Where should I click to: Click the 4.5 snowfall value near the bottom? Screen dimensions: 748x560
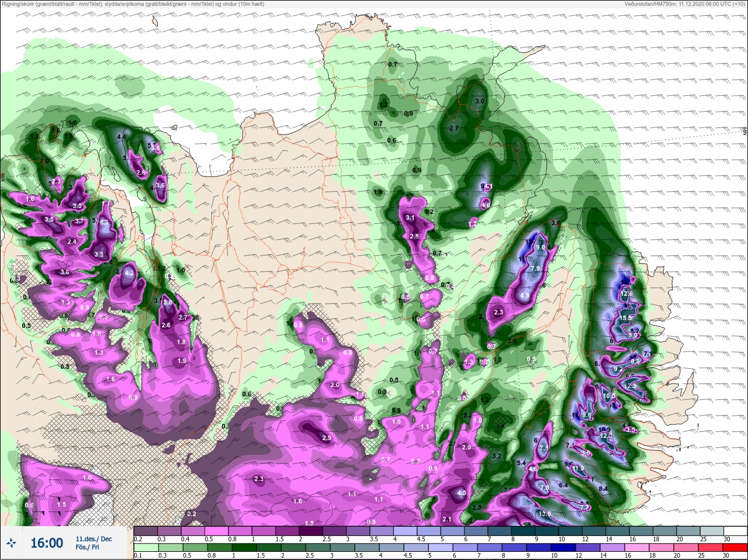[x=462, y=493]
